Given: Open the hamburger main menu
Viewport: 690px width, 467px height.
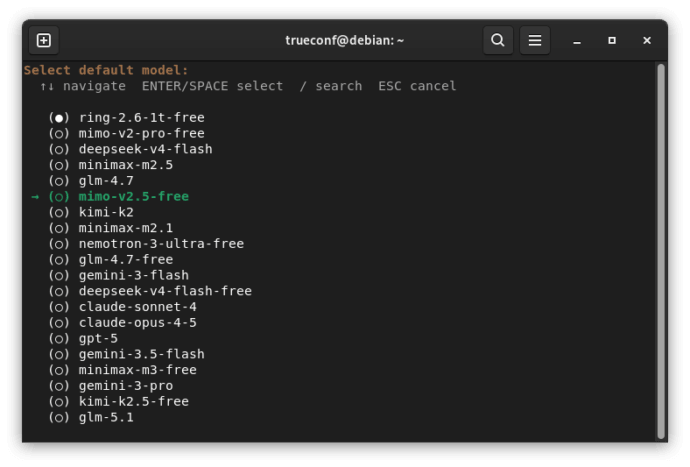Looking at the screenshot, I should click(x=535, y=40).
